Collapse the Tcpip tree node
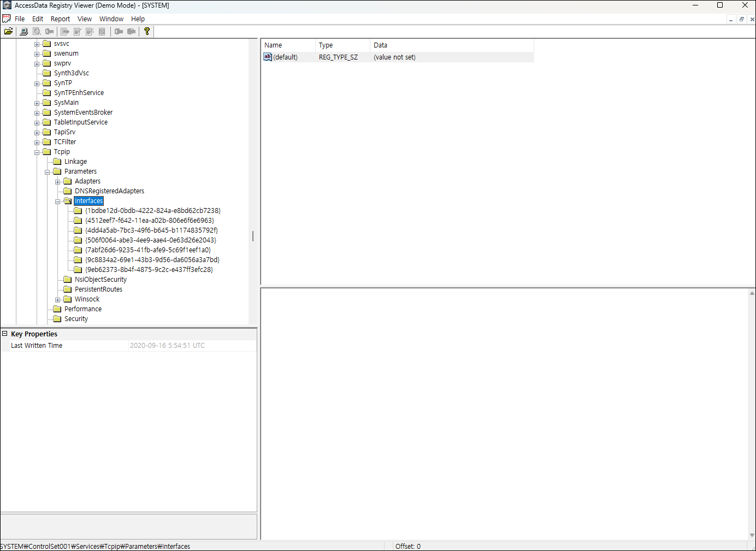This screenshot has height=551, width=756. click(37, 152)
